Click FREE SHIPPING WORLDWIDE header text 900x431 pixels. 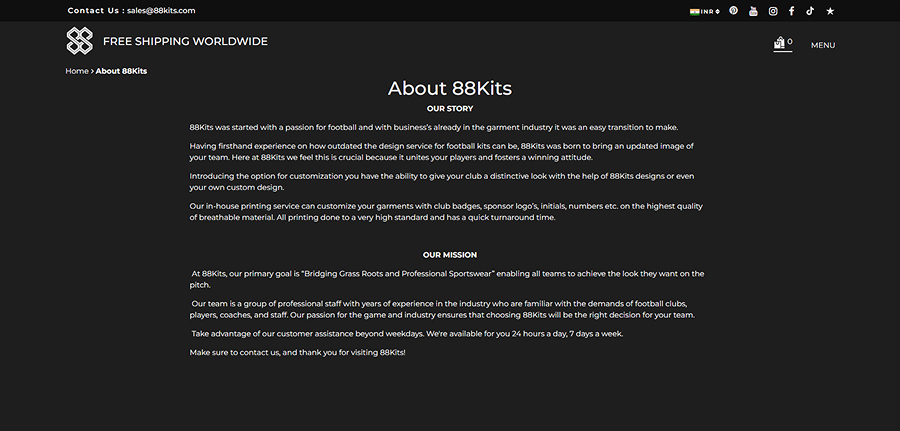click(x=185, y=42)
